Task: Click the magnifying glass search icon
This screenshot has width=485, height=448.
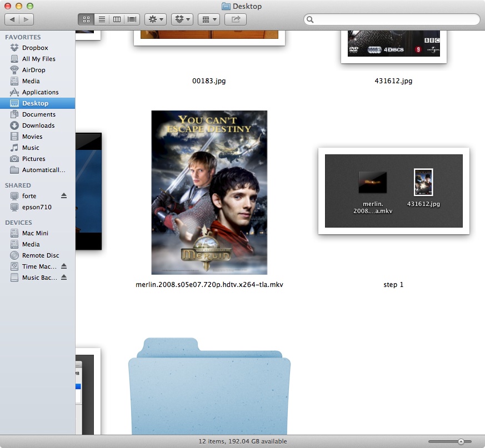Action: click(310, 19)
